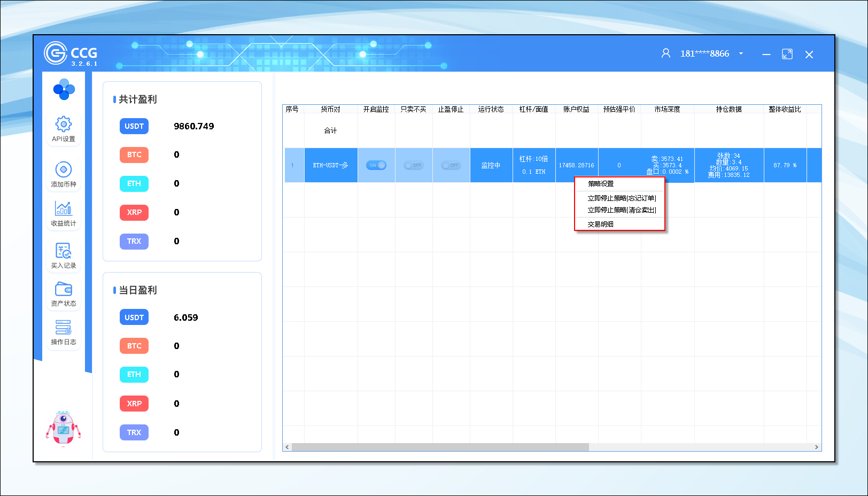Open 买入记录 purchase records icon
This screenshot has width=868, height=496.
click(x=63, y=251)
